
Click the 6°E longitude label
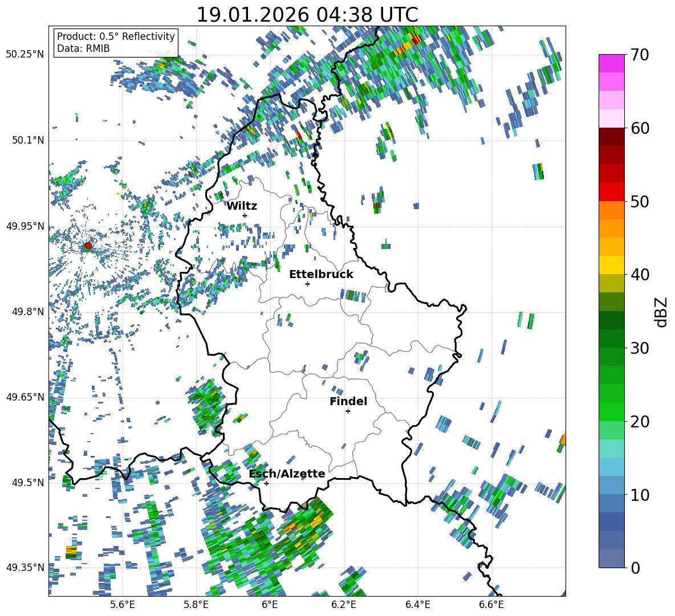coord(270,605)
